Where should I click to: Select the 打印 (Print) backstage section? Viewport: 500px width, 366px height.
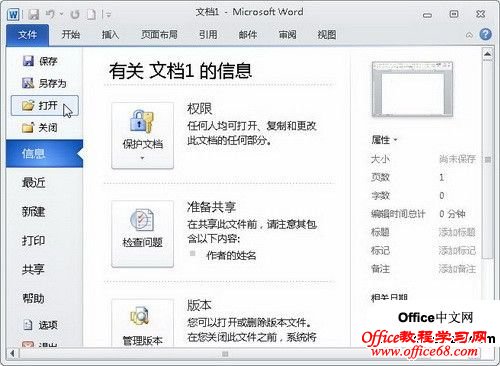click(x=44, y=240)
